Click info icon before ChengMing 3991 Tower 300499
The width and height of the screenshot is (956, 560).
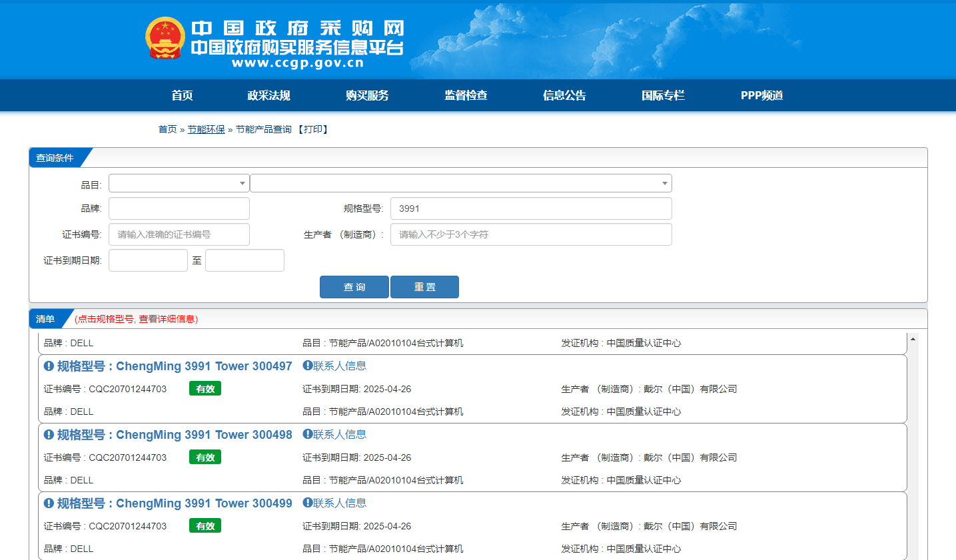click(x=49, y=503)
